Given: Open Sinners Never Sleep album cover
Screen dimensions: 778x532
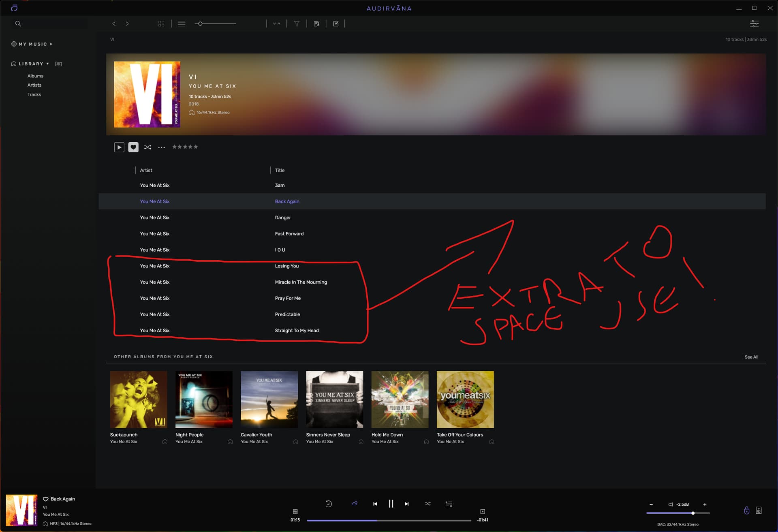Looking at the screenshot, I should click(335, 400).
